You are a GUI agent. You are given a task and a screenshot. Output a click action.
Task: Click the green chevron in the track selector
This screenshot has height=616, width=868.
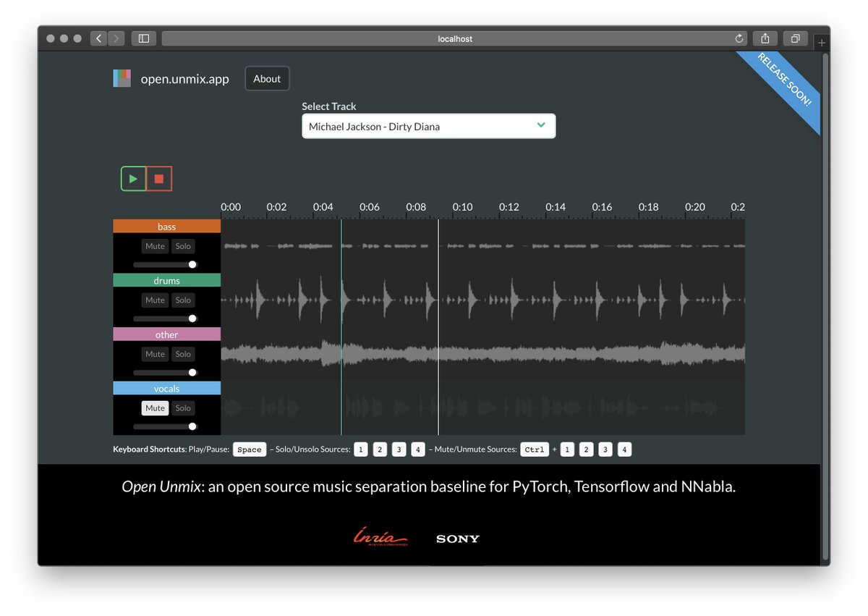point(540,125)
